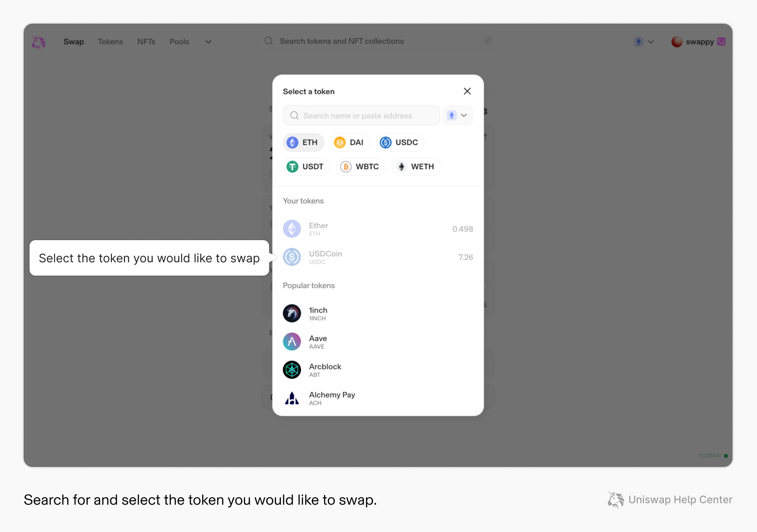The height and width of the screenshot is (532, 757).
Task: Select the WBTC quick token chip
Action: pyautogui.click(x=361, y=167)
